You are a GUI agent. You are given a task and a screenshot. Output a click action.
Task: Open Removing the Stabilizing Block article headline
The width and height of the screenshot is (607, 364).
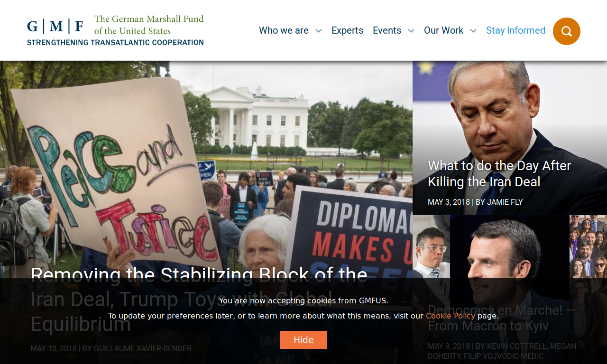(x=199, y=300)
